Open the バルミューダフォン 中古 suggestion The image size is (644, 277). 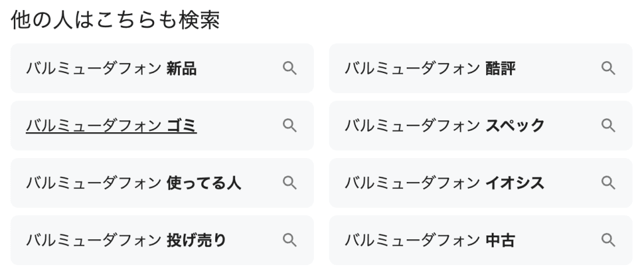[430, 240]
